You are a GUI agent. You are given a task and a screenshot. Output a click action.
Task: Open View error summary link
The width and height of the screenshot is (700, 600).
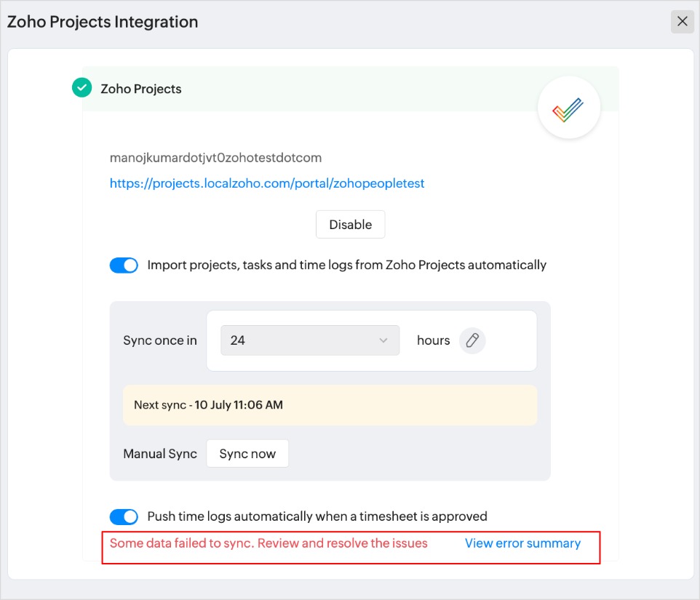pos(522,543)
